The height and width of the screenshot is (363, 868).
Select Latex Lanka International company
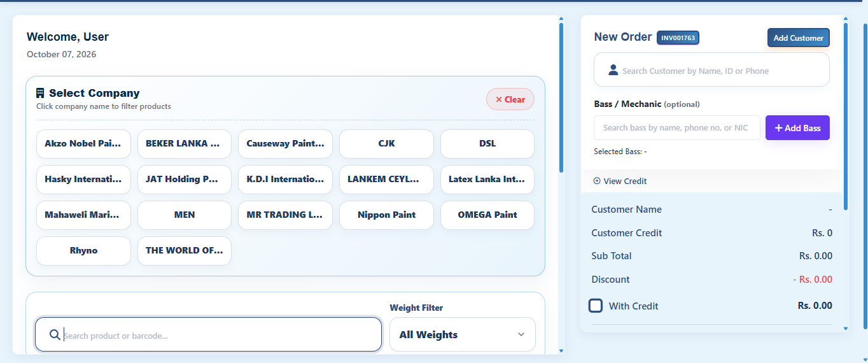(487, 180)
